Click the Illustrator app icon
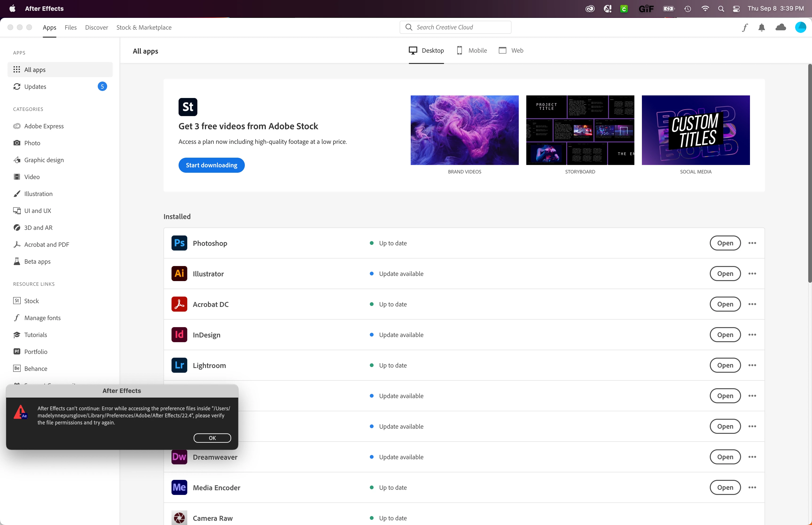This screenshot has width=812, height=525. [x=179, y=274]
